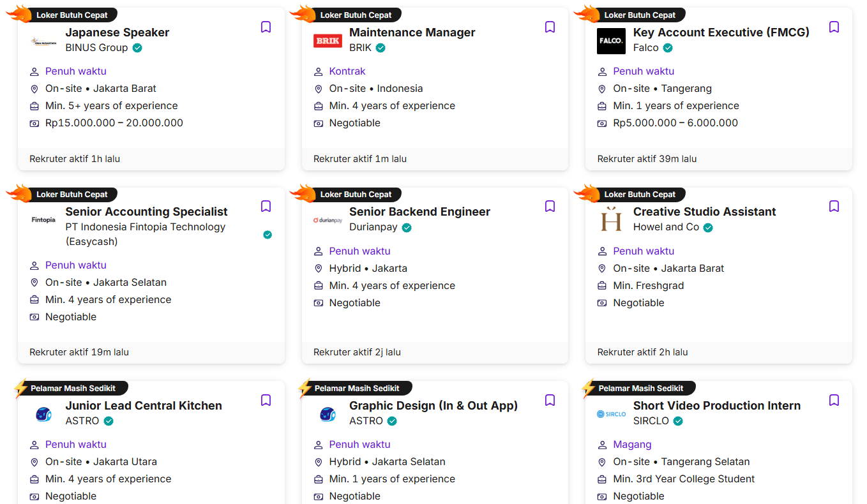Click the SIRCLO company name
Screen dimensions: 867x504
click(651, 421)
